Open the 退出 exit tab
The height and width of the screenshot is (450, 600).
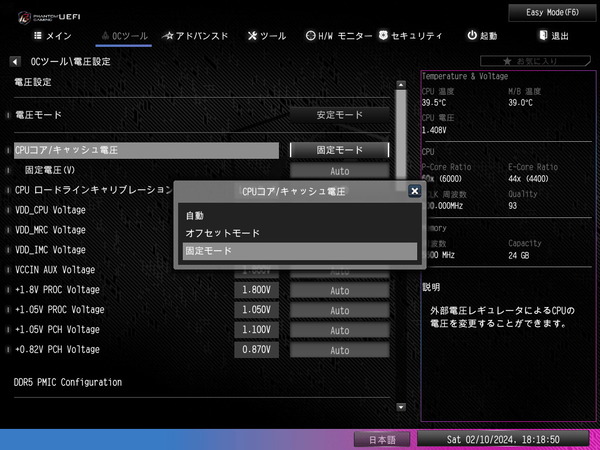point(553,36)
